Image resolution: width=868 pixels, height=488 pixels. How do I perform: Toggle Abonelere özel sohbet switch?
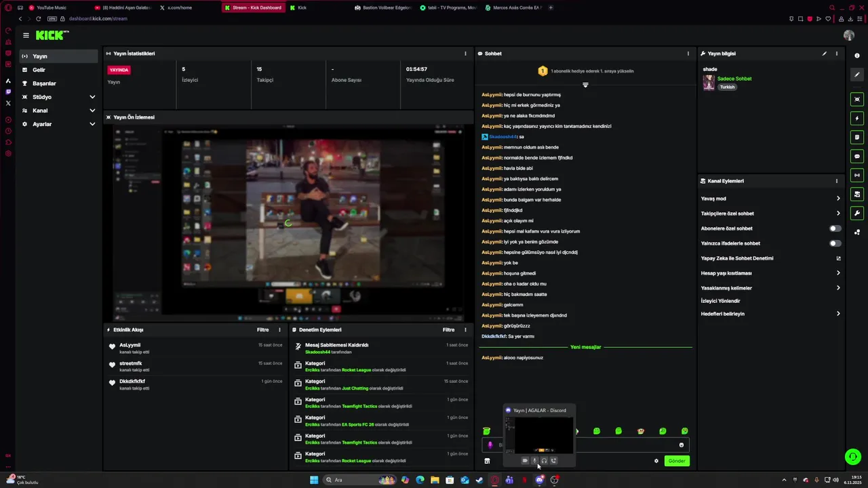835,228
